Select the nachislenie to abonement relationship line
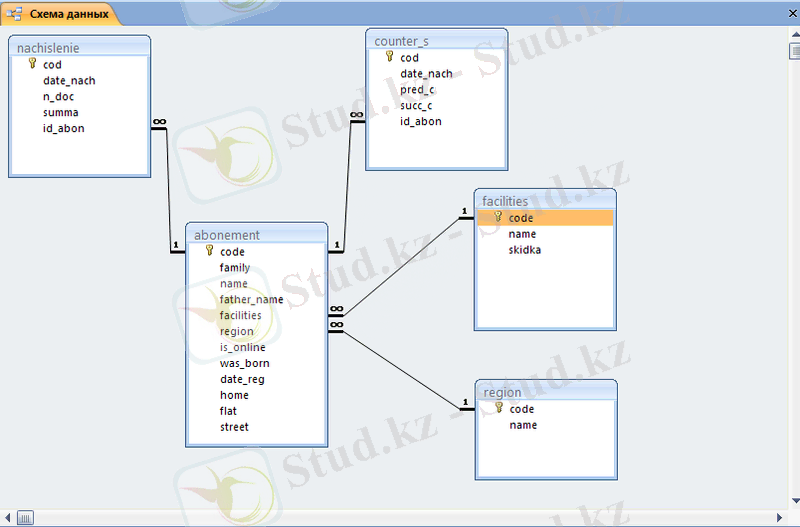This screenshot has width=800, height=527. click(168, 190)
